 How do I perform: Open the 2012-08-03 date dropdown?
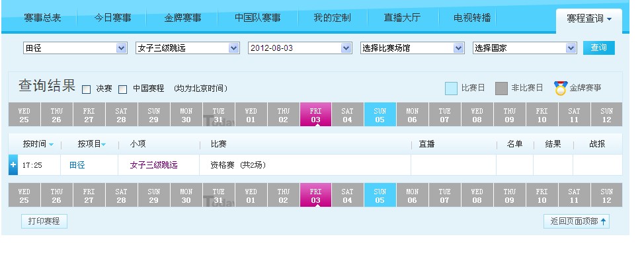click(300, 48)
